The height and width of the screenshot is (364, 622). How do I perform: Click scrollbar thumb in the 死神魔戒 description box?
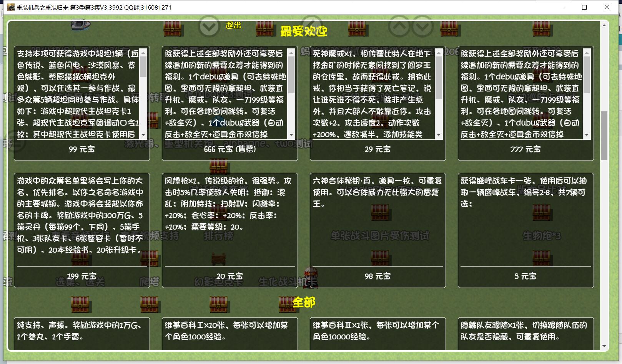439,78
